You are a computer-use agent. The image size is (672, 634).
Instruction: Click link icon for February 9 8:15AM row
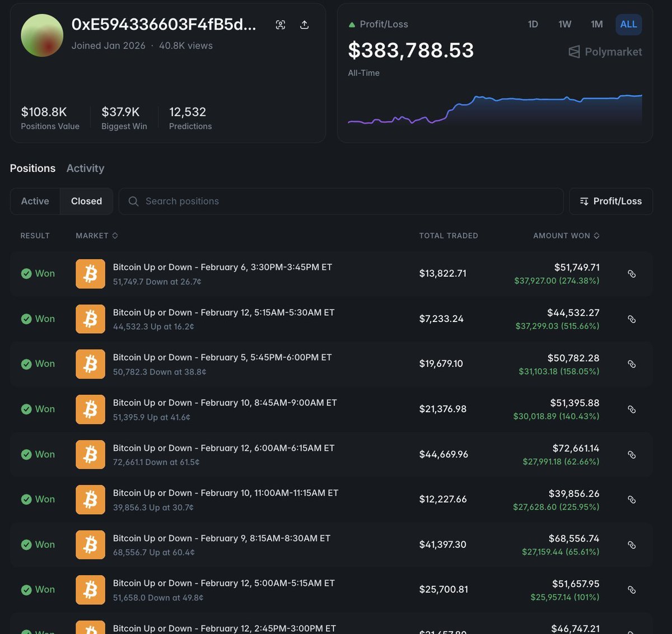tap(632, 545)
